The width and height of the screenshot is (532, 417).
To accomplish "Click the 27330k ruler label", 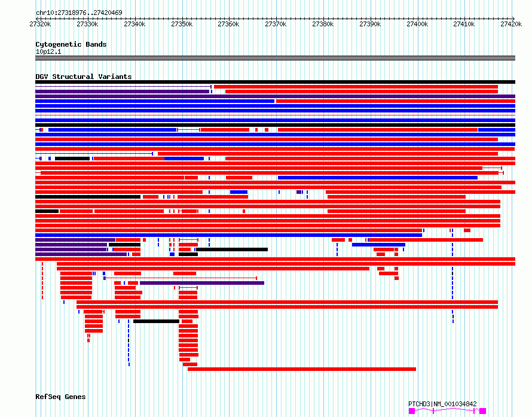I will (x=87, y=24).
